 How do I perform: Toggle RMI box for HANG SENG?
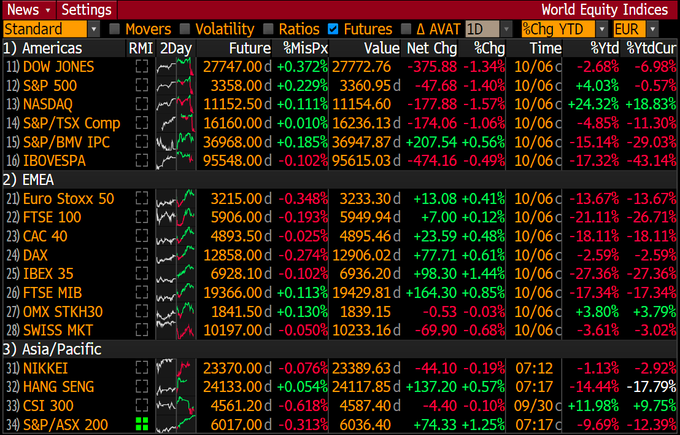142,386
